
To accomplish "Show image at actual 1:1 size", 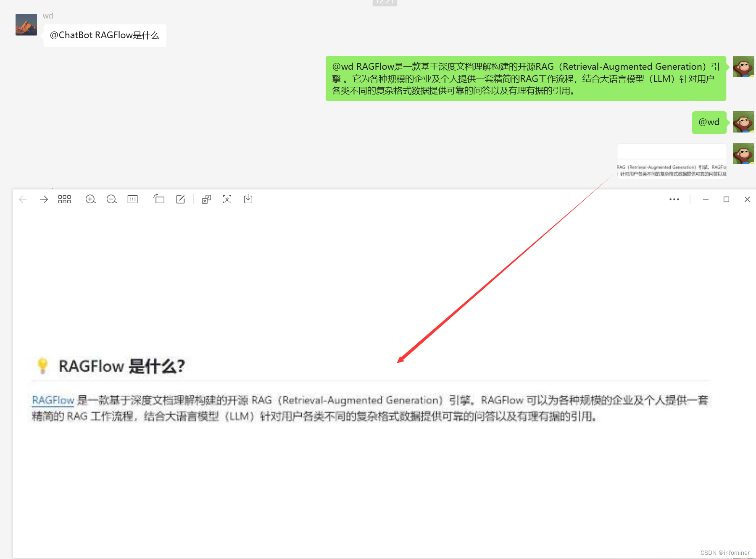I will click(x=132, y=199).
